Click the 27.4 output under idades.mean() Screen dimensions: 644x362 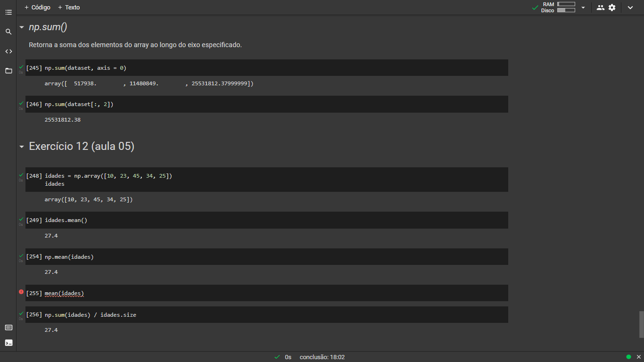pyautogui.click(x=51, y=236)
